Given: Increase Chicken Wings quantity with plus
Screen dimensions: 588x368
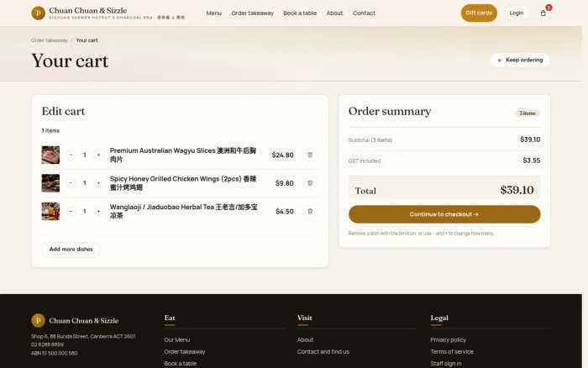Looking at the screenshot, I should (x=98, y=183).
